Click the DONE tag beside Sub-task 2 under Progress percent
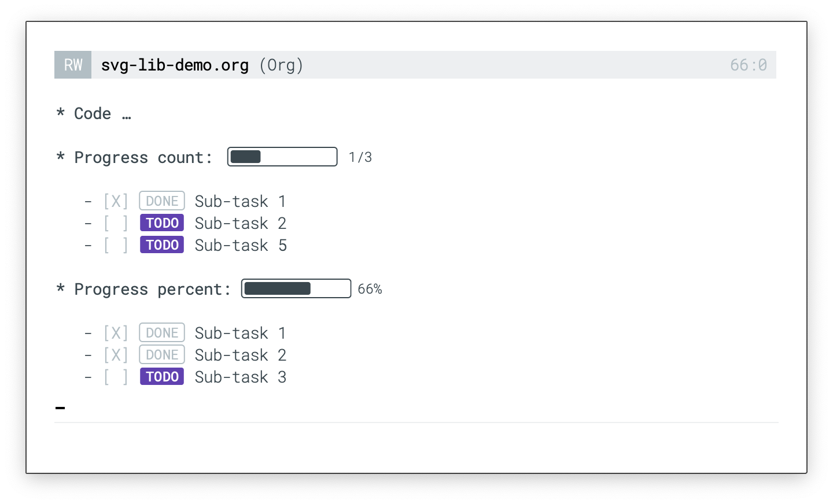Image resolution: width=833 pixels, height=504 pixels. 162,355
